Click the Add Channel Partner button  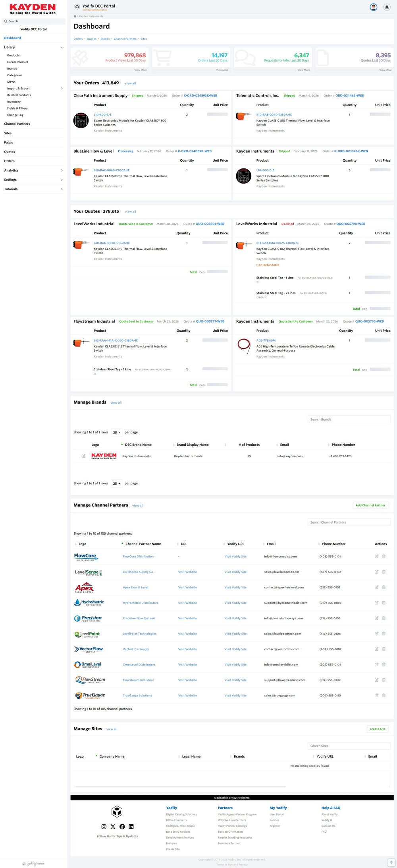point(370,505)
